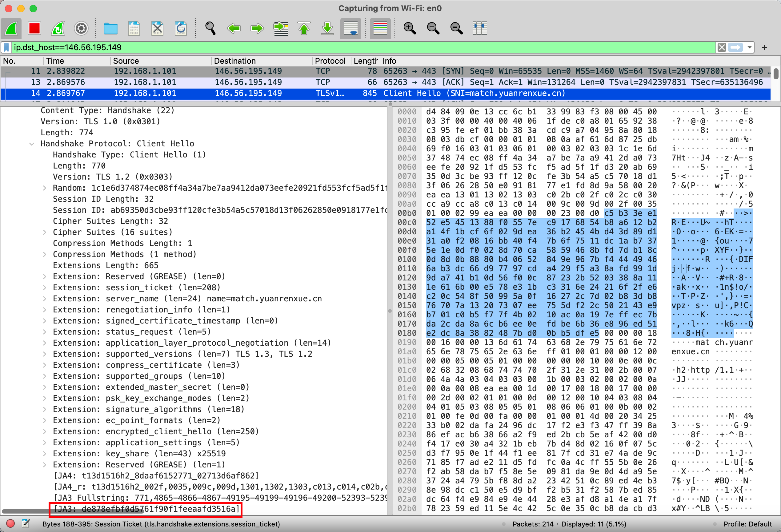Image resolution: width=781 pixels, height=532 pixels.
Task: Apply the display filter arrow button
Action: [x=735, y=47]
